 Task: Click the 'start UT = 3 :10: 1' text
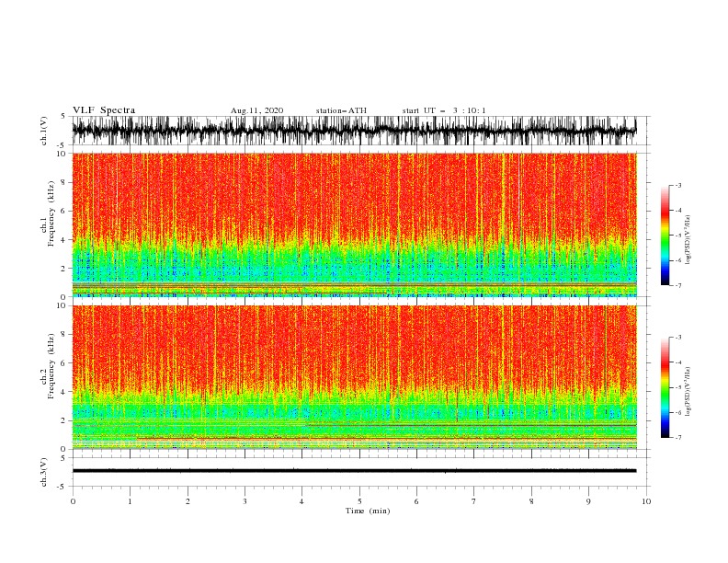click(444, 110)
